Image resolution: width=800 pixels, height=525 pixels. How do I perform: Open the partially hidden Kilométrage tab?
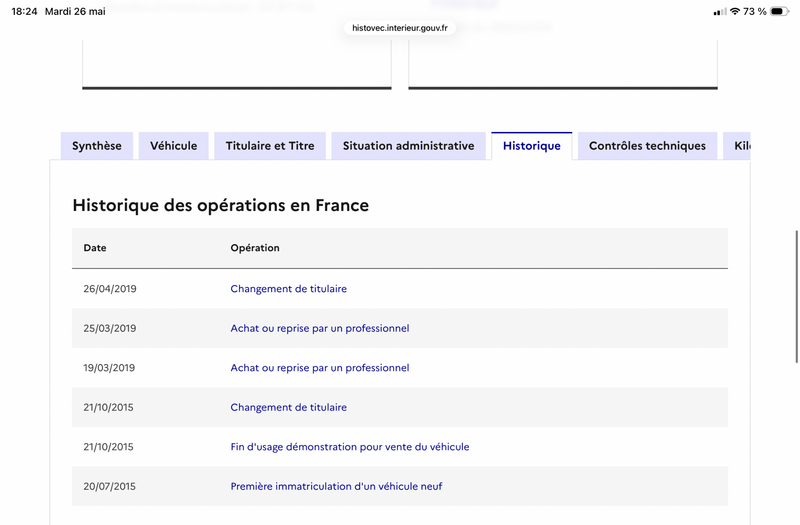(x=737, y=146)
